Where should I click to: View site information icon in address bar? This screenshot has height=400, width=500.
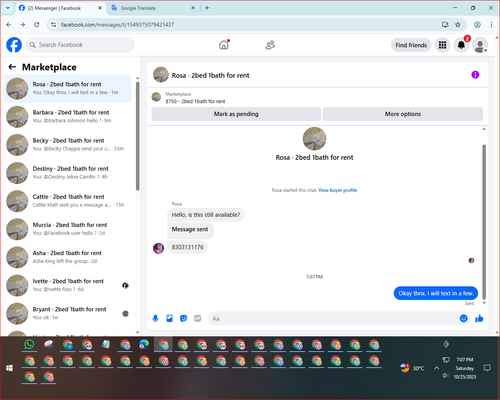pyautogui.click(x=53, y=25)
